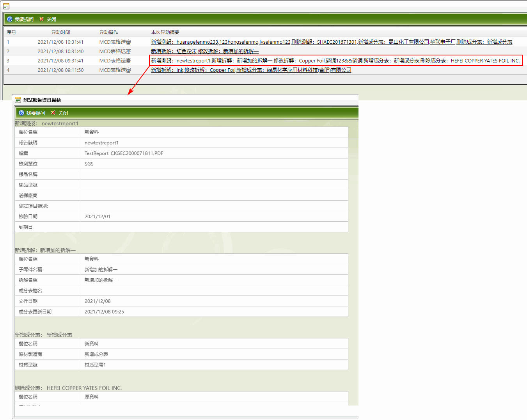Click the 樣品型號 field label

tap(28, 185)
